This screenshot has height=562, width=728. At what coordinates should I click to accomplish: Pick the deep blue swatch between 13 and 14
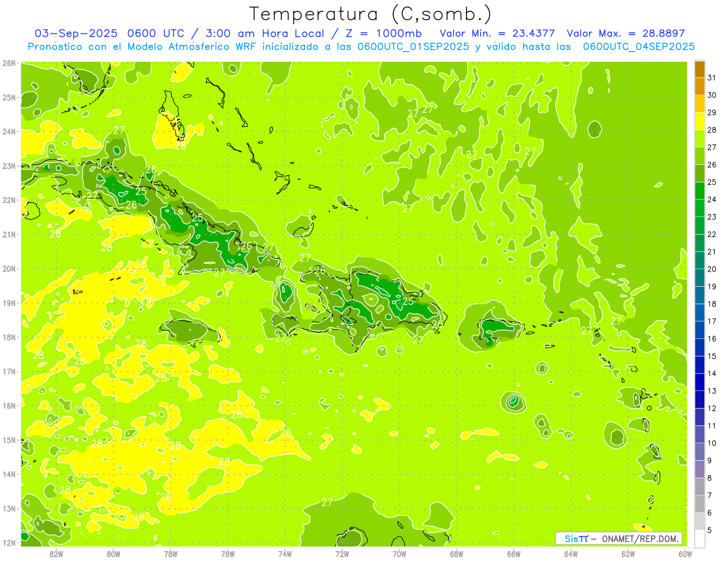pyautogui.click(x=699, y=382)
